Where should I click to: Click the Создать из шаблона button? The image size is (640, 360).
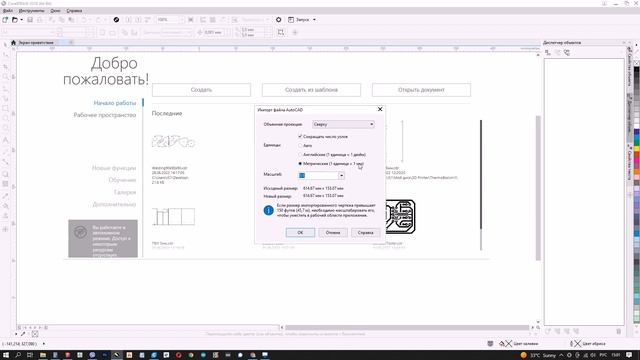point(311,90)
